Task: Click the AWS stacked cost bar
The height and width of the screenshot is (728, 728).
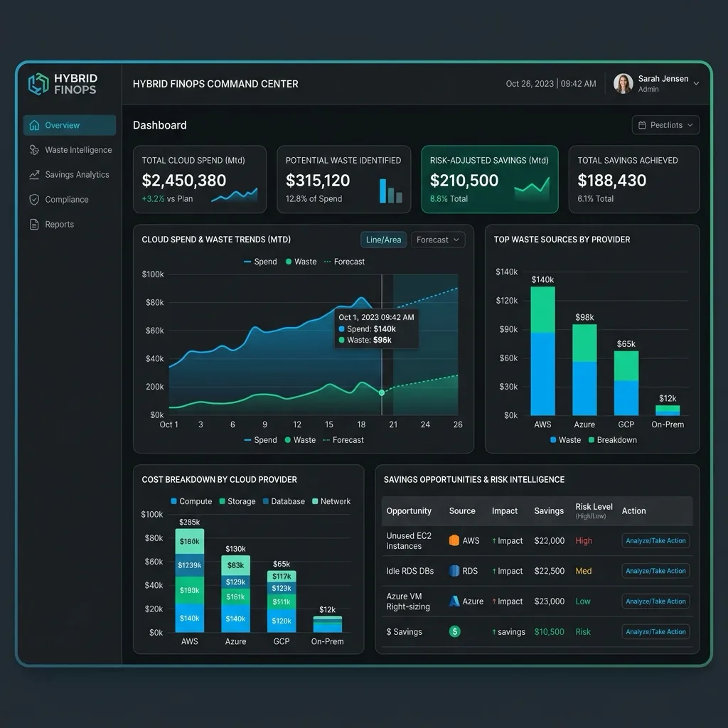Action: pyautogui.click(x=189, y=580)
